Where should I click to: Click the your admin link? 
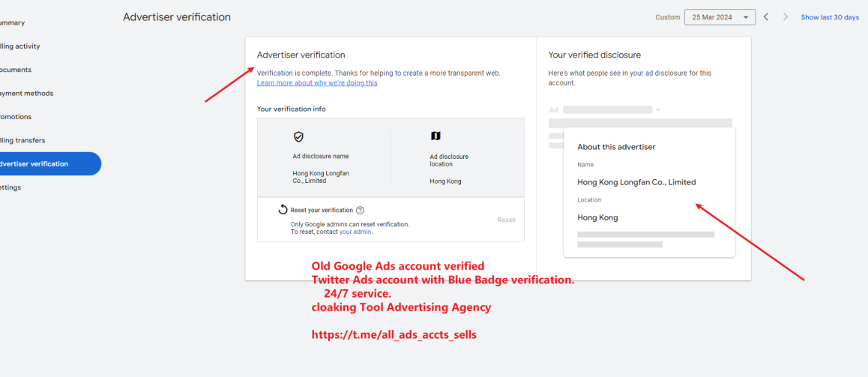tap(355, 232)
